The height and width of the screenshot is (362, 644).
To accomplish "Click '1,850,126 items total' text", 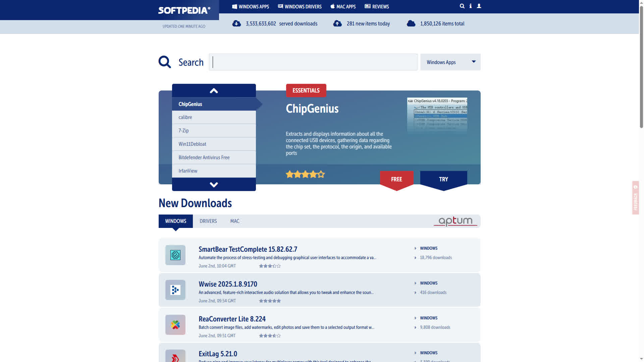I will (x=442, y=23).
